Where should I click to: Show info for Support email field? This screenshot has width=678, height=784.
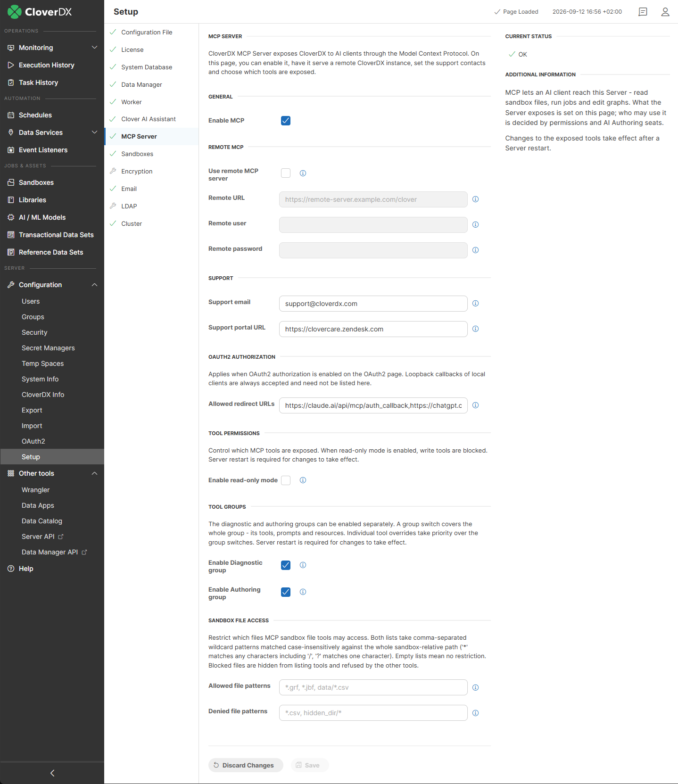point(475,304)
